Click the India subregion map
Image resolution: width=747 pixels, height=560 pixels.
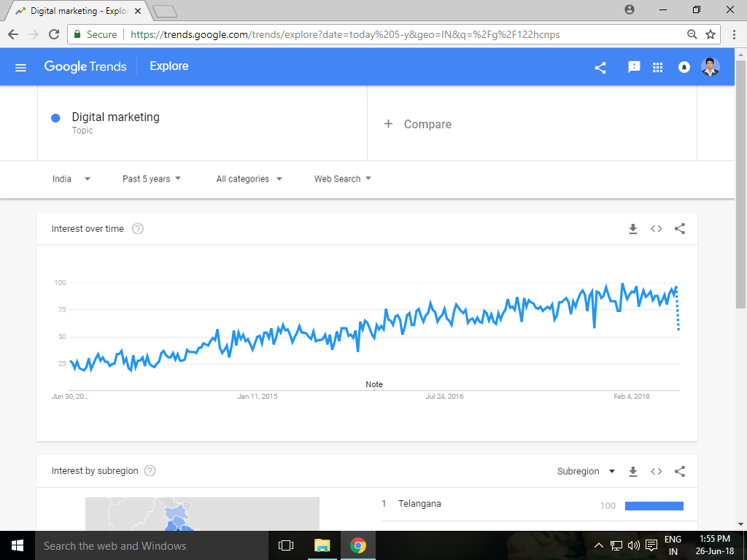[203, 514]
